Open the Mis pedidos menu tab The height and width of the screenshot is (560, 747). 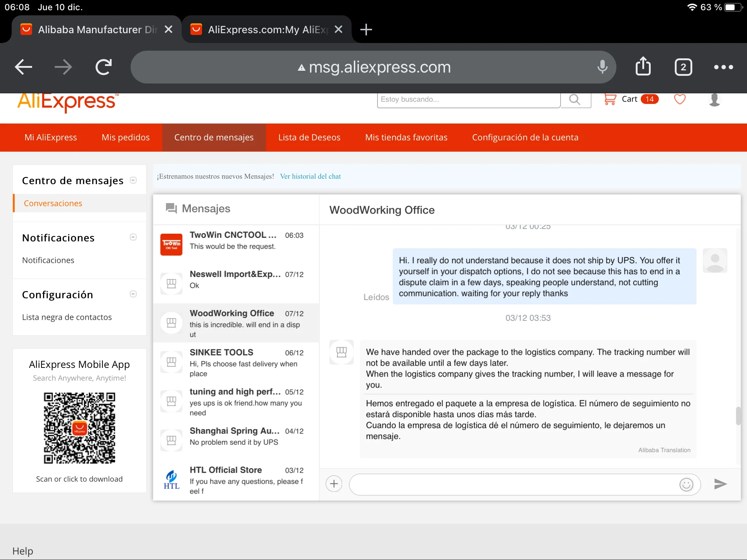coord(125,137)
